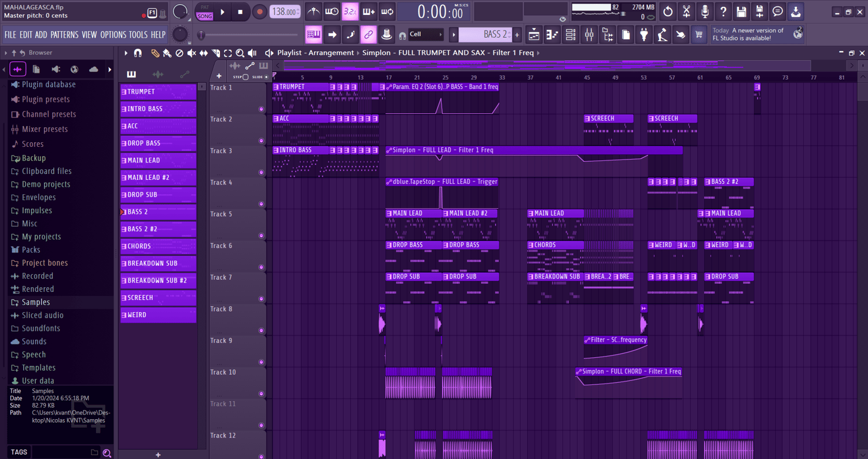Select the TRUMPET pattern in the picker
Image resolution: width=868 pixels, height=459 pixels.
pyautogui.click(x=159, y=91)
